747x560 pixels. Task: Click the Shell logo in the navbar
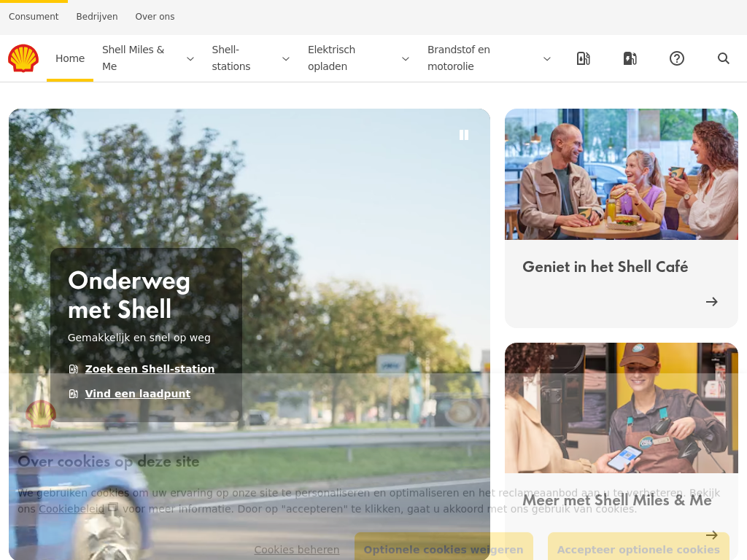click(23, 58)
